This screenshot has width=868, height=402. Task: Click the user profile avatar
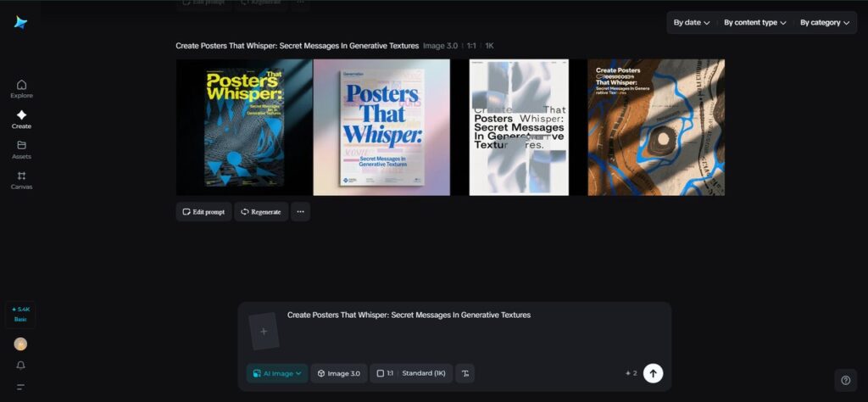pyautogui.click(x=21, y=343)
